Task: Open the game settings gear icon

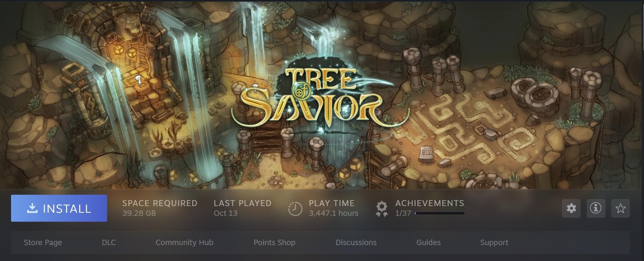Action: [571, 208]
